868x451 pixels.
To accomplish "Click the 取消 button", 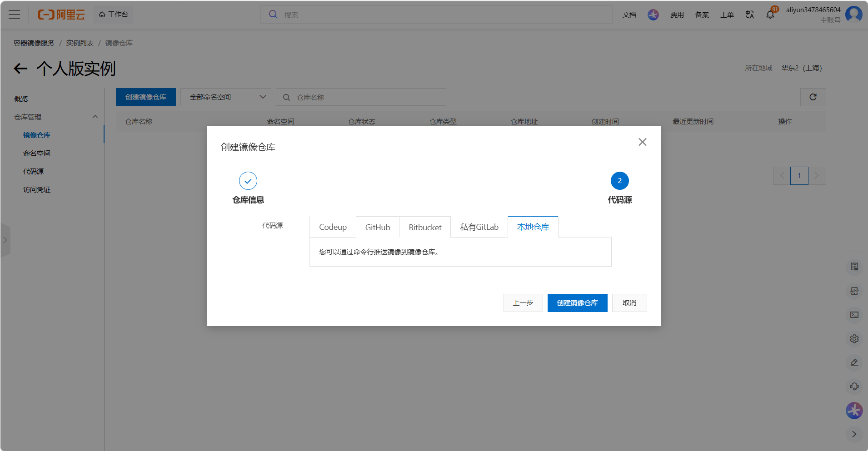I will click(629, 303).
